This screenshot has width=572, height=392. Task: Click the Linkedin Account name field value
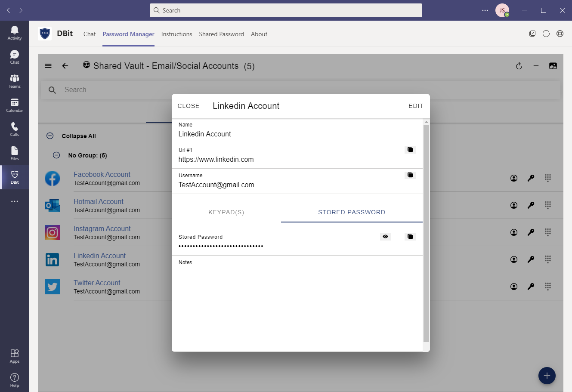(205, 134)
